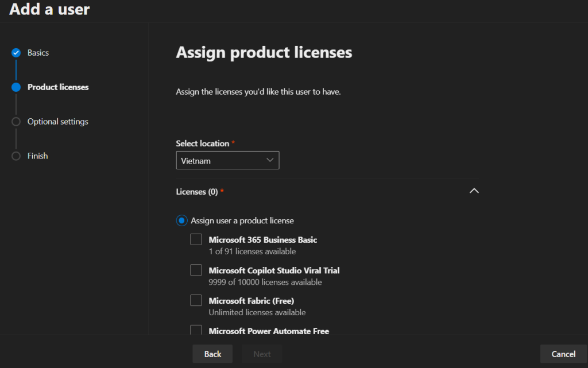The image size is (588, 368).
Task: Select Assign user a product license radio
Action: tap(182, 220)
